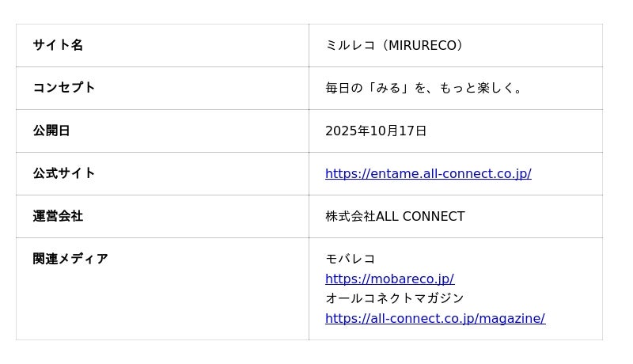Click the オールコネクトマガジン media name

pos(395,299)
